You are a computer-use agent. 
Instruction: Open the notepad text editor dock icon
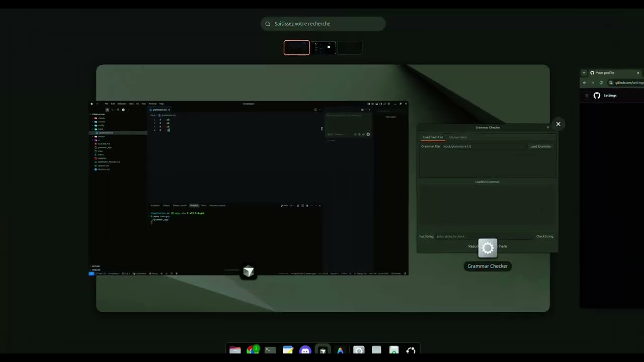[x=288, y=350]
